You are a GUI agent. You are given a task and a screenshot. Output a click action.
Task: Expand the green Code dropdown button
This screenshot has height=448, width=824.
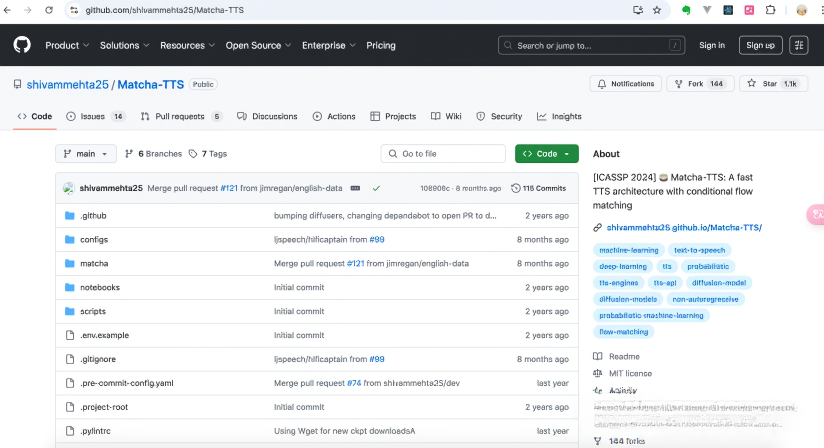tap(546, 154)
